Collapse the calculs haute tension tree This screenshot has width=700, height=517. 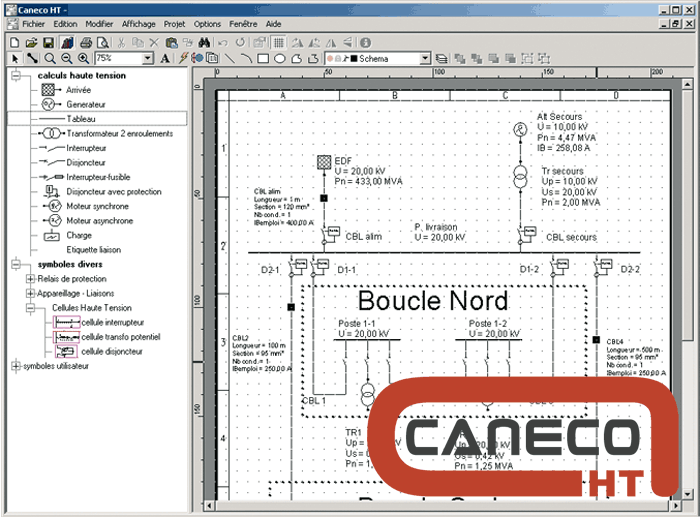tap(16, 75)
